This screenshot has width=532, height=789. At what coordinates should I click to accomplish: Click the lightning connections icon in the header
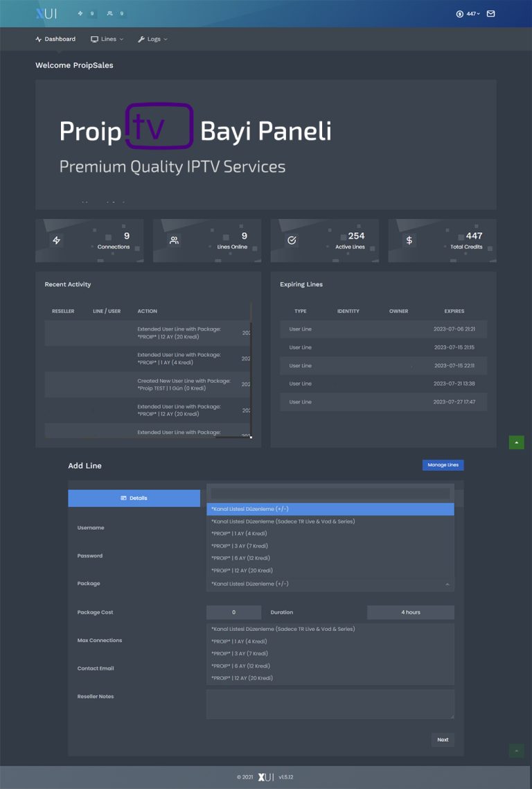pos(80,14)
